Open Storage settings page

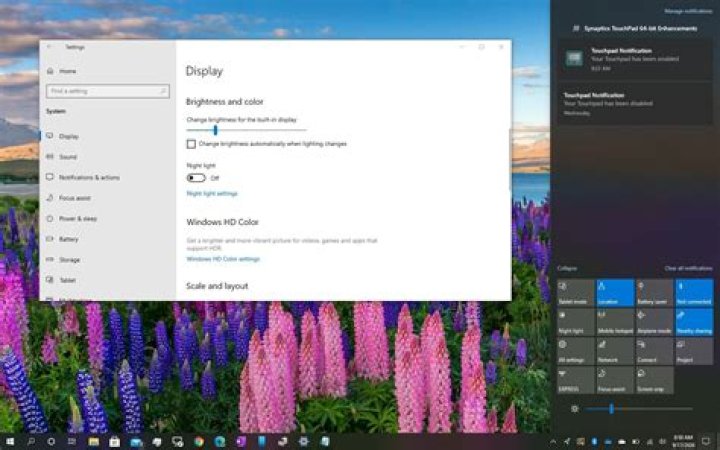click(x=107, y=260)
